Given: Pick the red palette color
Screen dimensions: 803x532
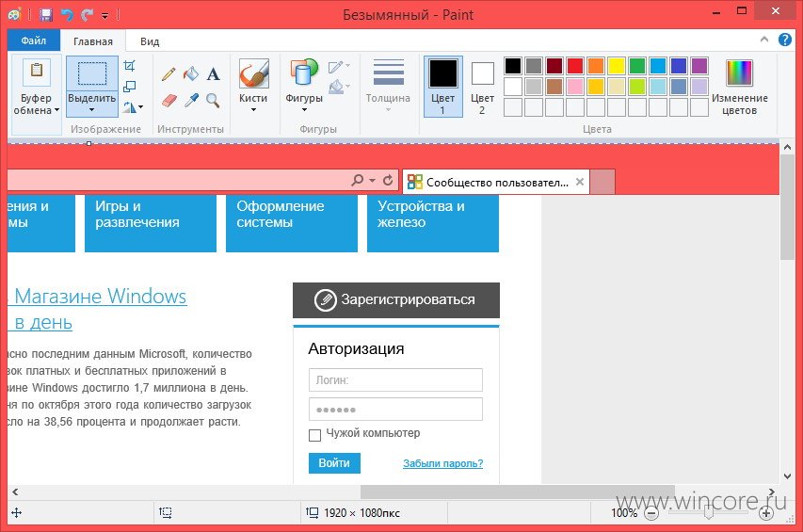Looking at the screenshot, I should (575, 66).
